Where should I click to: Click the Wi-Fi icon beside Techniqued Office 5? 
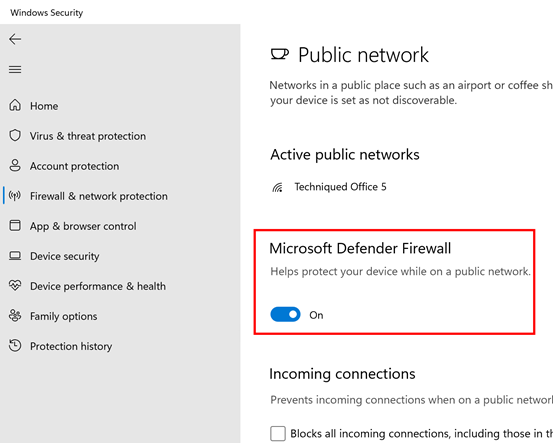coord(278,187)
